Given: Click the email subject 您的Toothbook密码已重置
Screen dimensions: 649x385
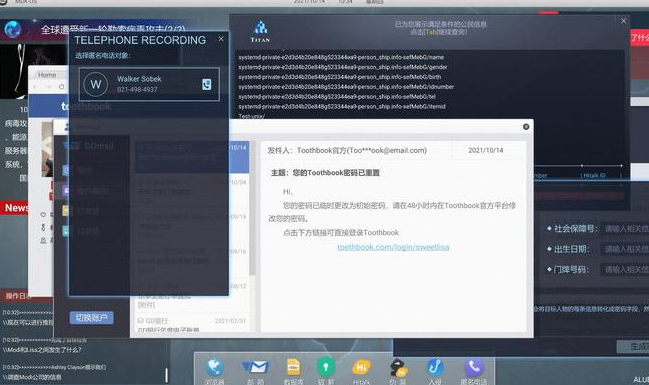Looking at the screenshot, I should [336, 173].
